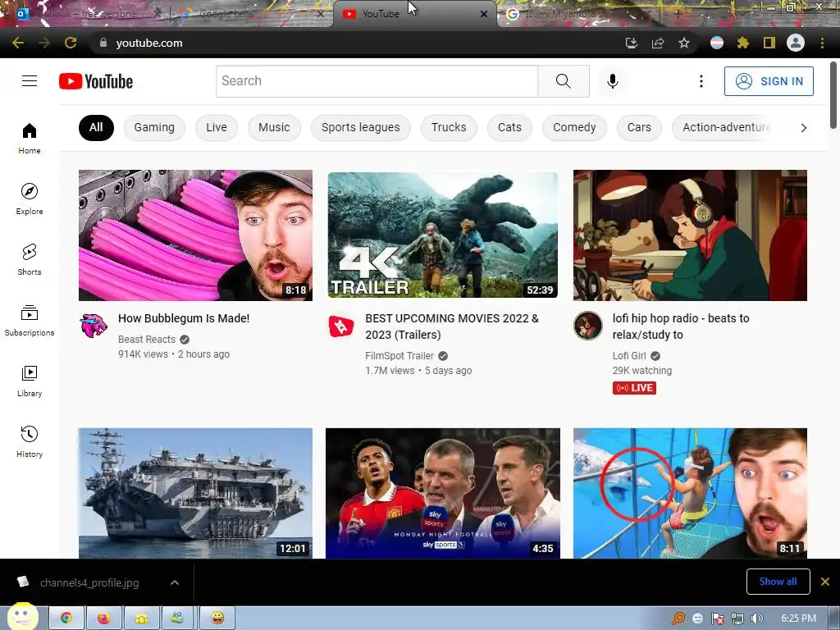
Task: Click Show all downloads
Action: click(778, 582)
